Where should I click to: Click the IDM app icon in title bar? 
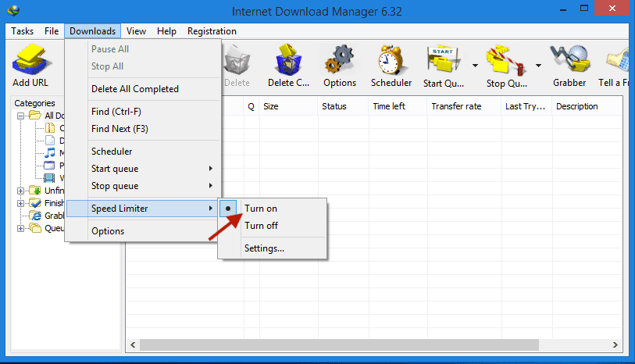click(13, 10)
